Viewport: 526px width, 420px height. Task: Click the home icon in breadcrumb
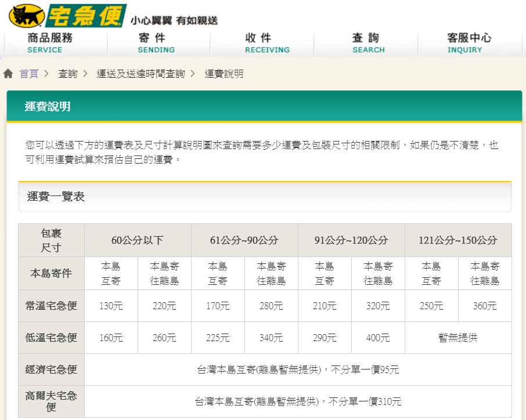(8, 74)
